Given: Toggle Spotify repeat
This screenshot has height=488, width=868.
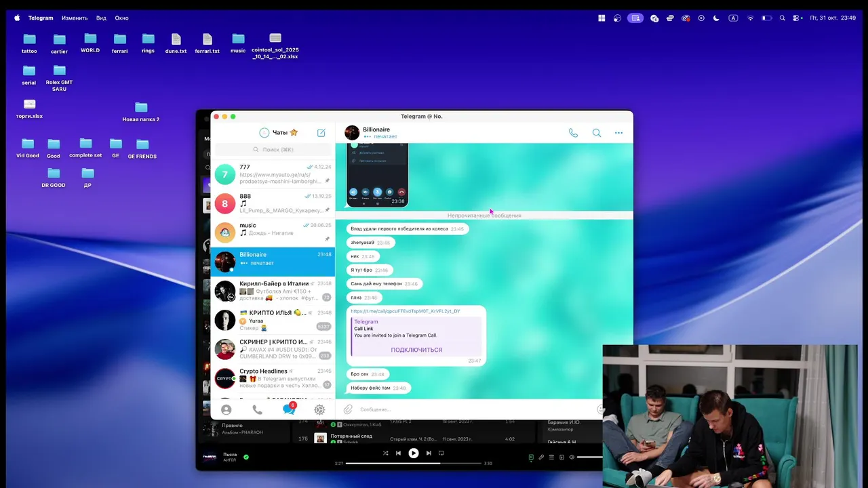Looking at the screenshot, I should [x=441, y=453].
